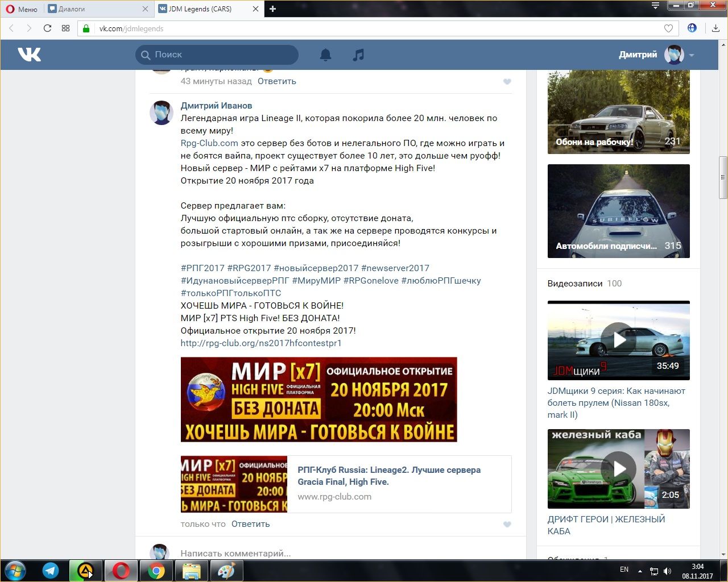Click the search magnifier icon
This screenshot has width=728, height=582.
[x=146, y=55]
